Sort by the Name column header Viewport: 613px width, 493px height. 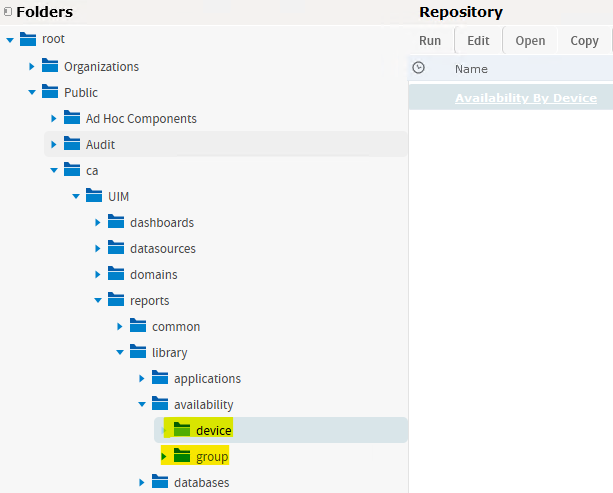471,69
